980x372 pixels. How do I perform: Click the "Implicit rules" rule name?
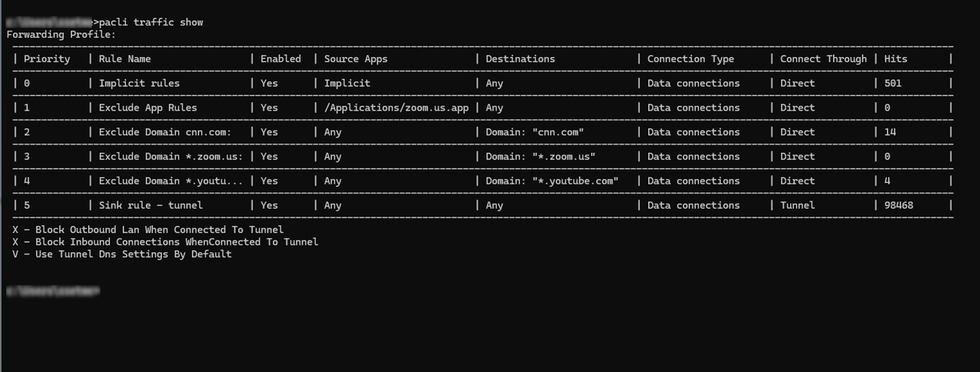139,83
